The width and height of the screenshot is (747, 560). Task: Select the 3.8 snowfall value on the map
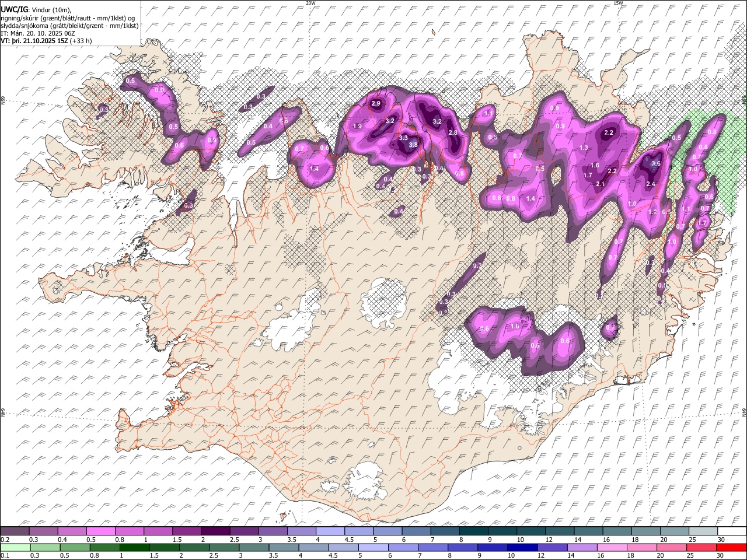pyautogui.click(x=413, y=145)
